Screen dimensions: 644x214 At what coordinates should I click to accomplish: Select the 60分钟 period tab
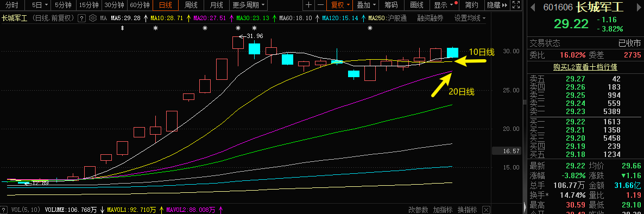coord(140,5)
